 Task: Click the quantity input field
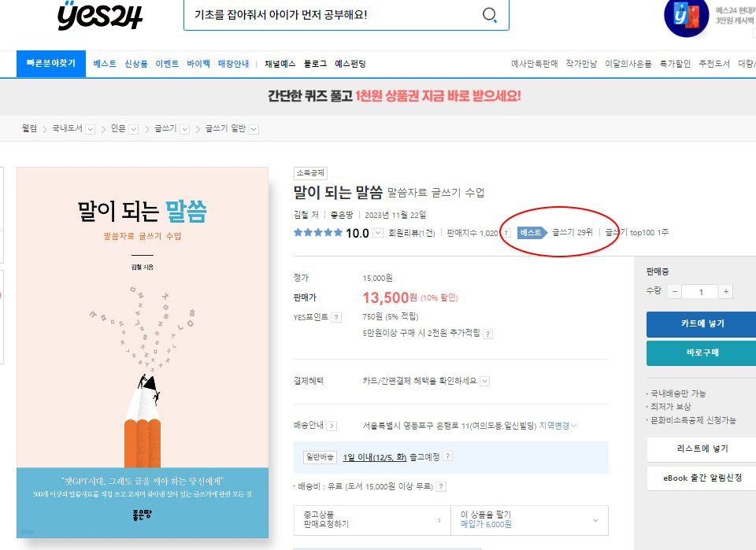(x=700, y=291)
